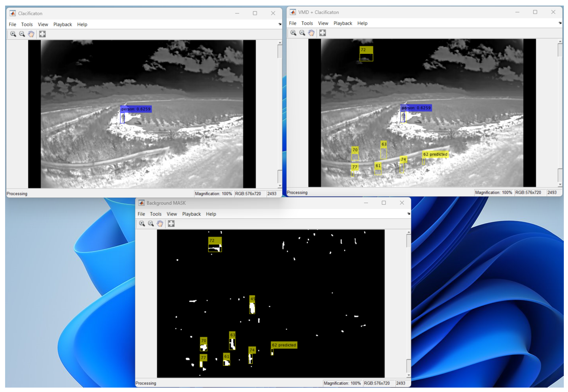Open Playback menu in Clacificaton window
Screen dimensions: 568x392
tap(62, 24)
